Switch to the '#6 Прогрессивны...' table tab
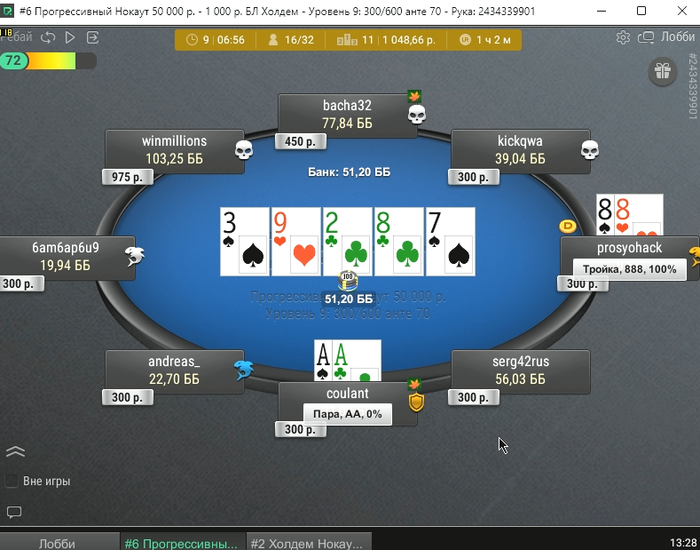This screenshot has height=550, width=700. click(183, 542)
